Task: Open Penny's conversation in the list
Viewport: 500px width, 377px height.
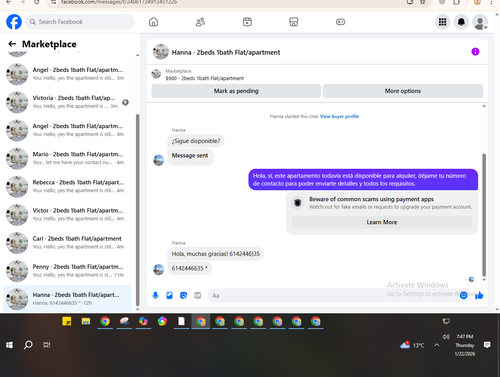Action: (67, 271)
